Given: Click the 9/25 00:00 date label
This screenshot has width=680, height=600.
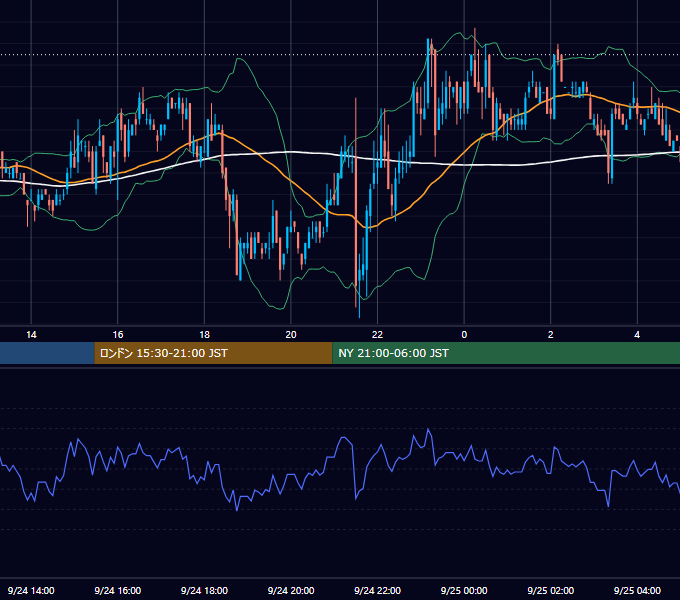Looking at the screenshot, I should click(x=464, y=590).
